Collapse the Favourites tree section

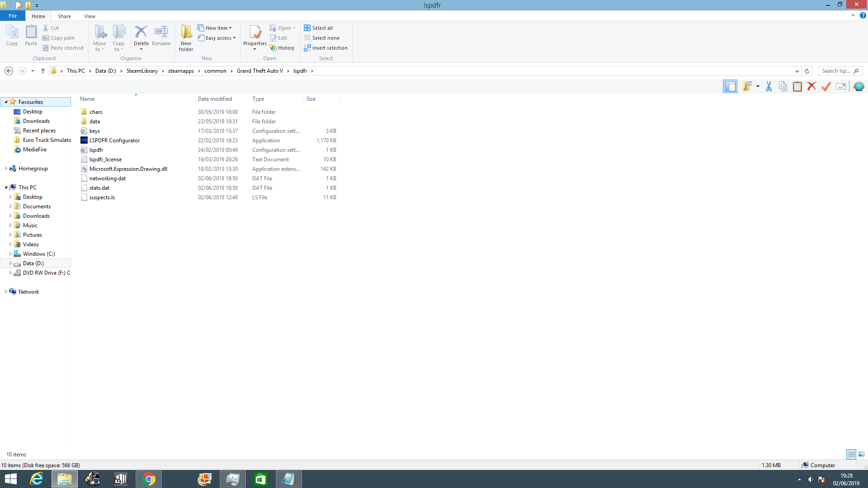(6, 102)
